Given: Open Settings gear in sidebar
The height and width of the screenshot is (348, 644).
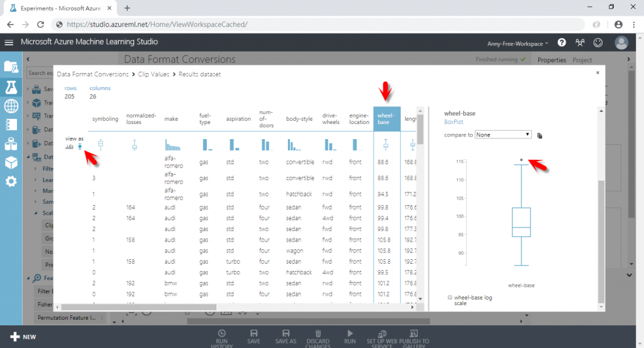Looking at the screenshot, I should 11,181.
